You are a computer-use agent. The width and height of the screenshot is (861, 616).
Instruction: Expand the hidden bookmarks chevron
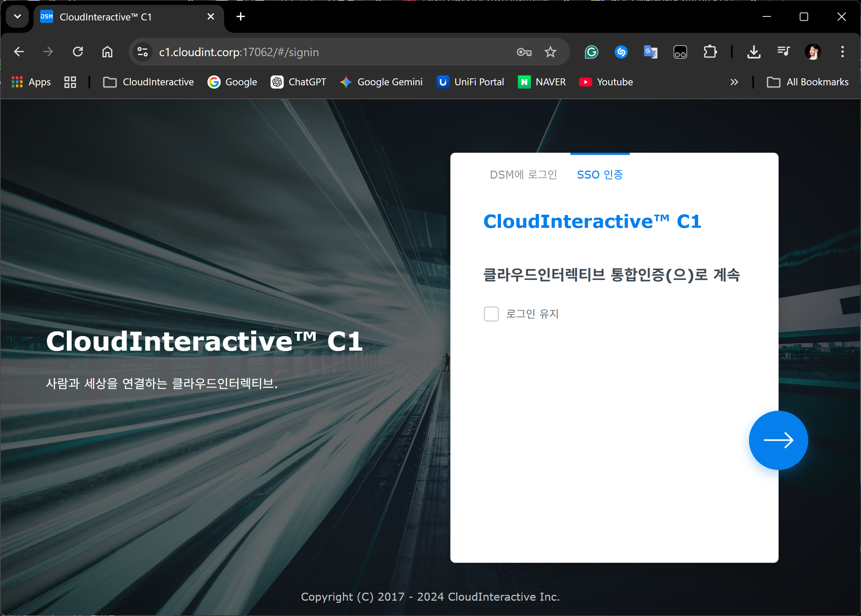click(734, 82)
